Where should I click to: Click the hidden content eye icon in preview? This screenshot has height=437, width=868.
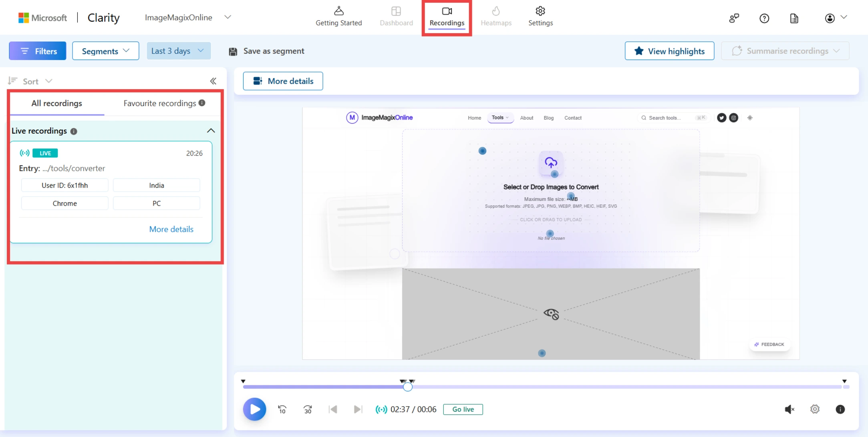[x=551, y=314]
